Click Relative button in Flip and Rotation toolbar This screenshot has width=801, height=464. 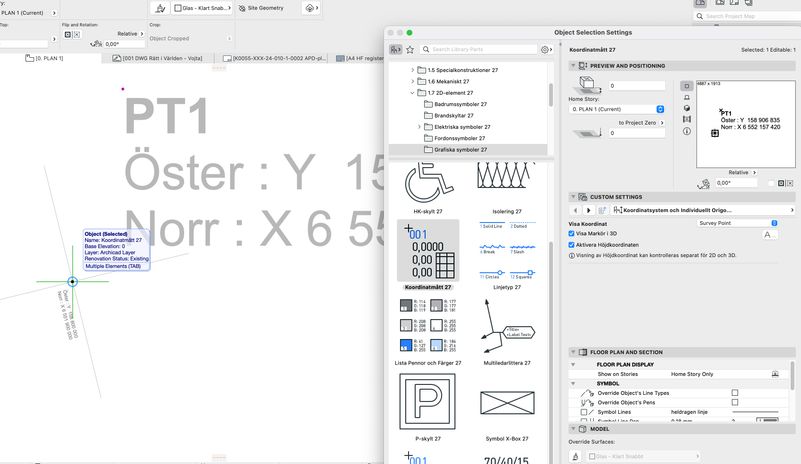click(130, 34)
